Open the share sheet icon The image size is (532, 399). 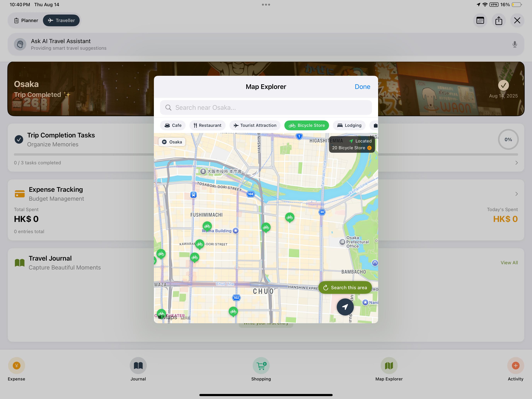(499, 20)
